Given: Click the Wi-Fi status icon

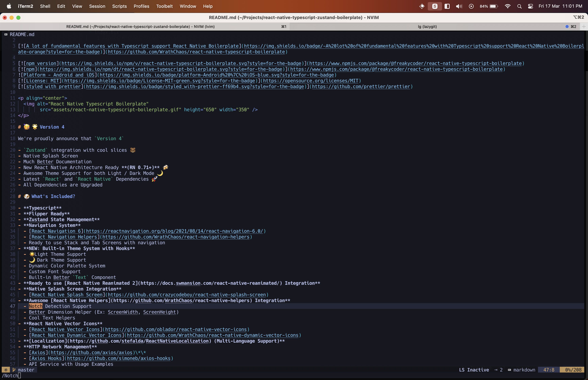Looking at the screenshot, I should coord(508,6).
